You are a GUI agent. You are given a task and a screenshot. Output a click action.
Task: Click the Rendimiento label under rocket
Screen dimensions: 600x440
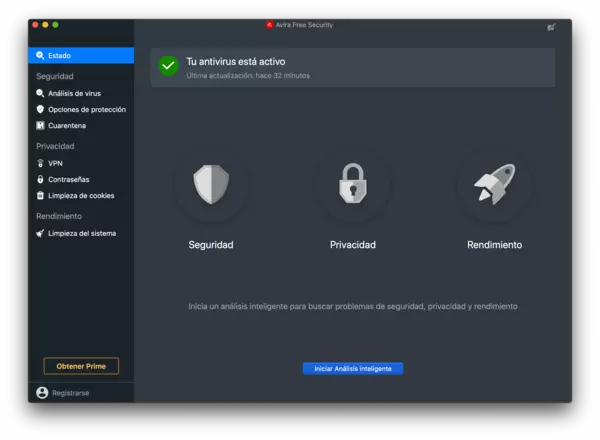(x=494, y=244)
